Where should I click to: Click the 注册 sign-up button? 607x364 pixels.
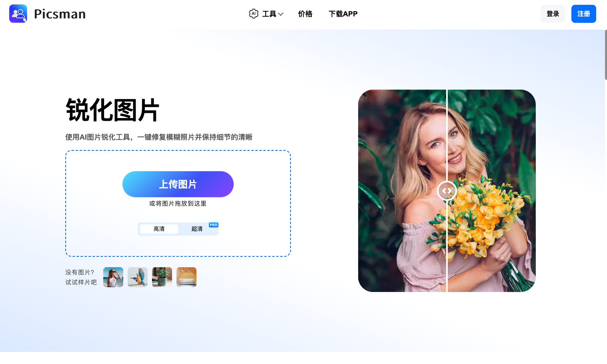(583, 14)
